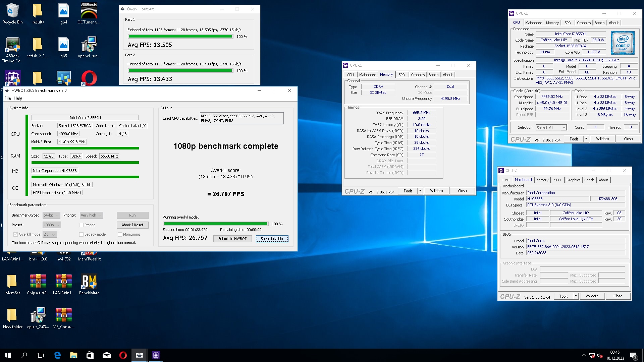
Task: Enable the Monitoring checkbox
Action: pyautogui.click(x=120, y=234)
